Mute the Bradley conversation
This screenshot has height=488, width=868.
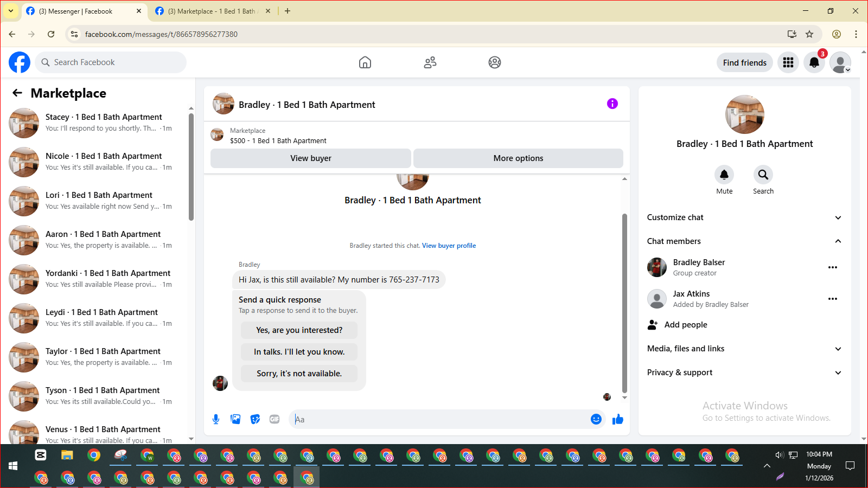point(724,175)
